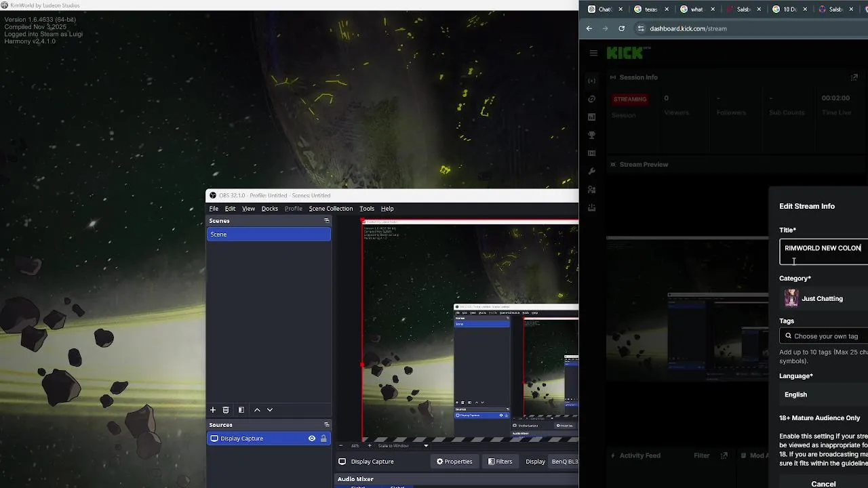Cancel the Edit Stream Info dialog

pos(823,484)
